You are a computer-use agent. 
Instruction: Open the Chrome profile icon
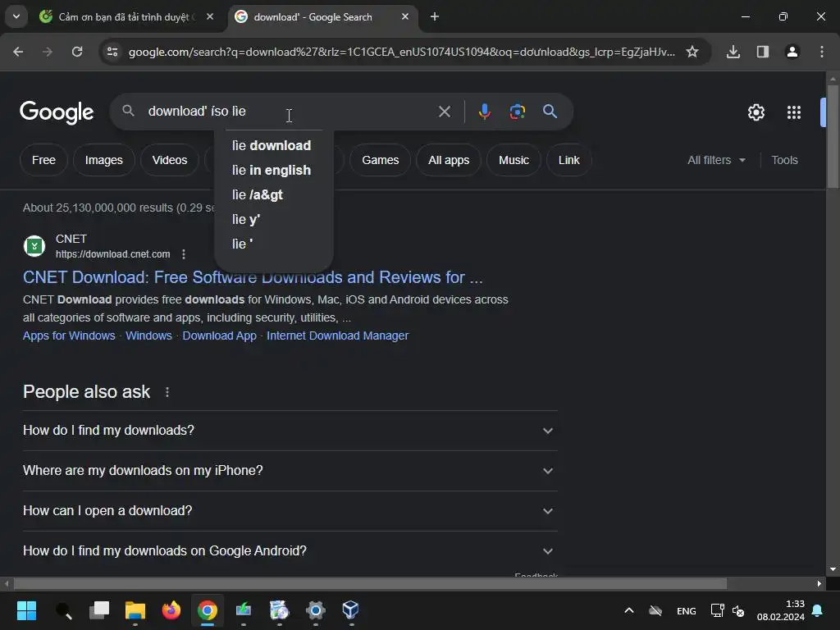[x=792, y=52]
